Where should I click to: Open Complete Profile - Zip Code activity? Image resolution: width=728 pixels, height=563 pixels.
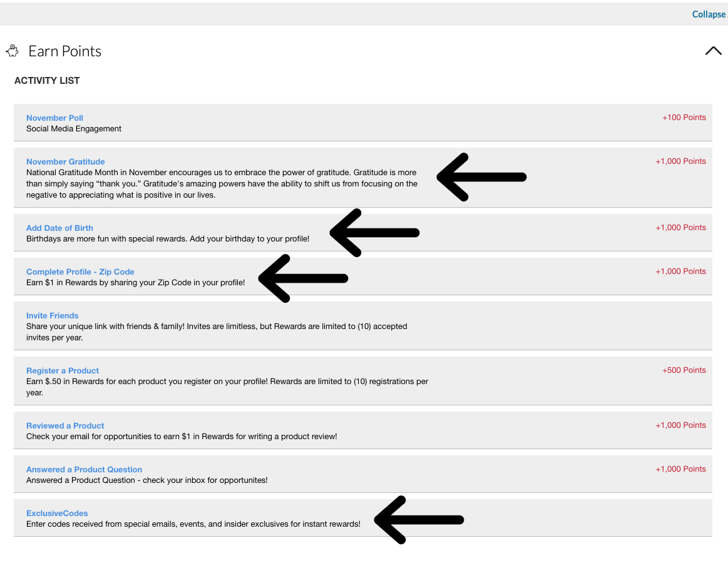80,271
